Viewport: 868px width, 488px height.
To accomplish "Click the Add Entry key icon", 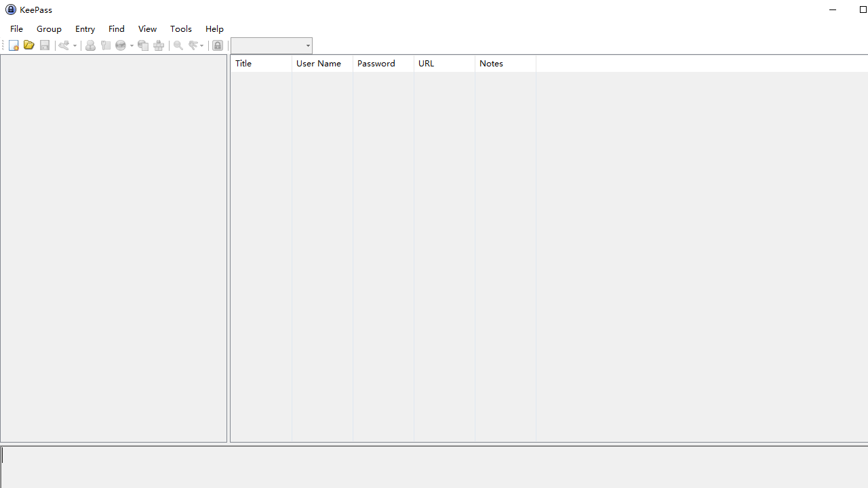I will tap(64, 45).
